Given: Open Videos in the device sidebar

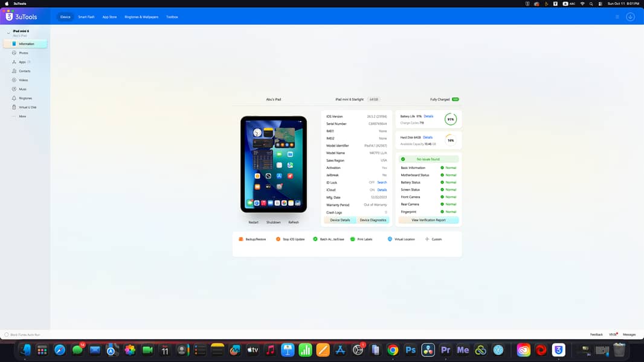Looking at the screenshot, I should tap(23, 80).
